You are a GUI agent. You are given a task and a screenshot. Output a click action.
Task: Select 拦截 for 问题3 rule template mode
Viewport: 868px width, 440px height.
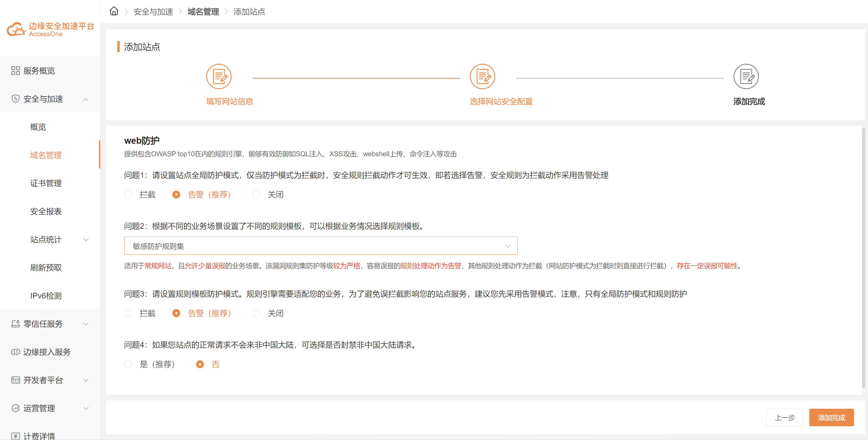(128, 313)
